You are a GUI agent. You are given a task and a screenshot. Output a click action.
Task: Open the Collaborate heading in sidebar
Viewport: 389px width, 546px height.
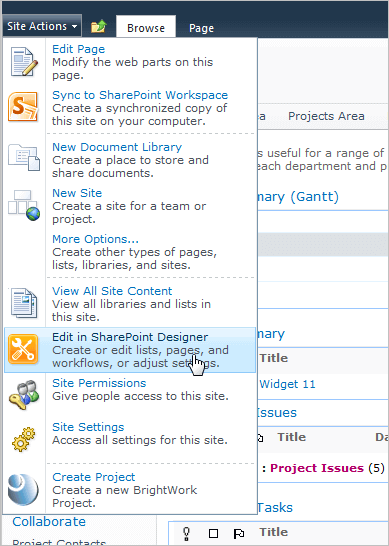(49, 522)
